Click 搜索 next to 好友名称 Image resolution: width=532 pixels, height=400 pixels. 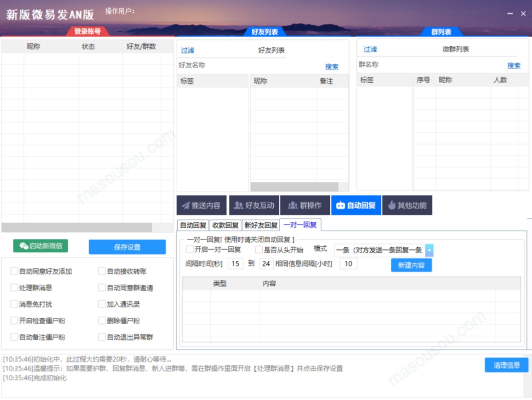tap(331, 67)
